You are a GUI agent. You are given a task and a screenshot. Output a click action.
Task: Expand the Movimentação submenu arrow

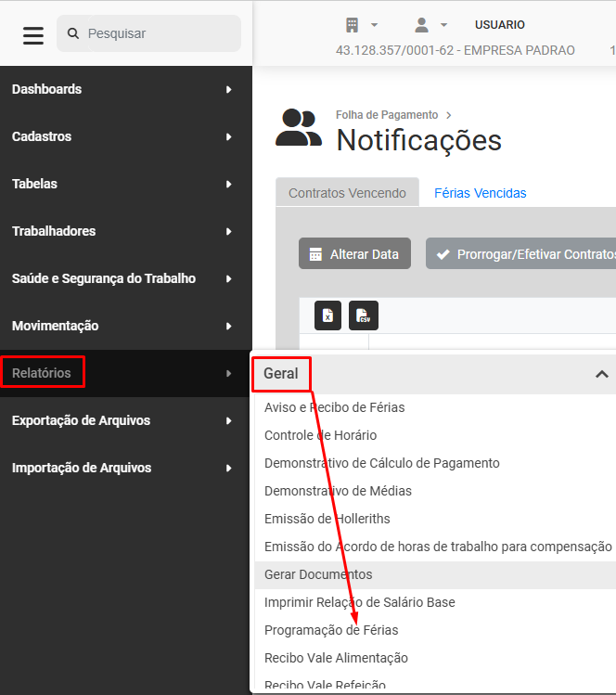pos(228,327)
